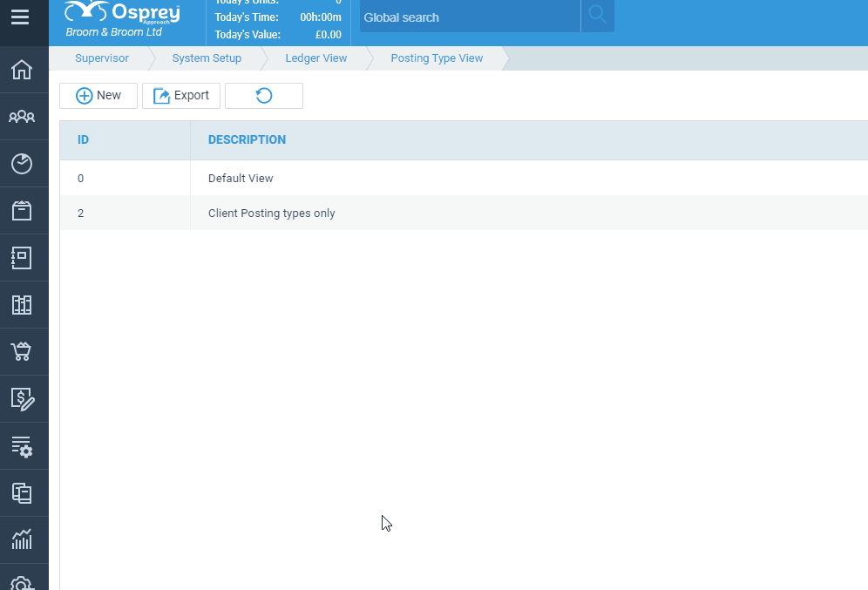Screen dimensions: 868x590
Task: Click Today's Value amount £0.00
Action: tap(329, 34)
